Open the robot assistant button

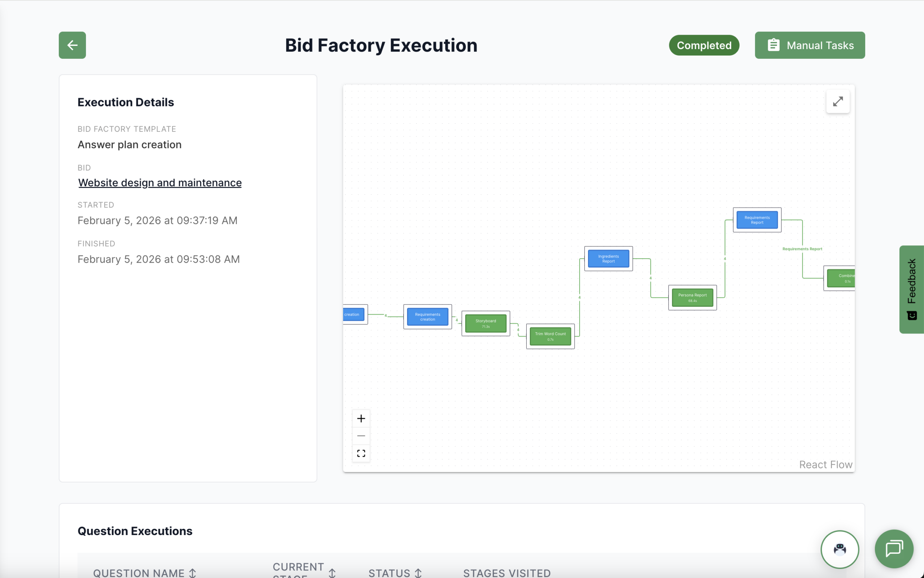tap(840, 549)
